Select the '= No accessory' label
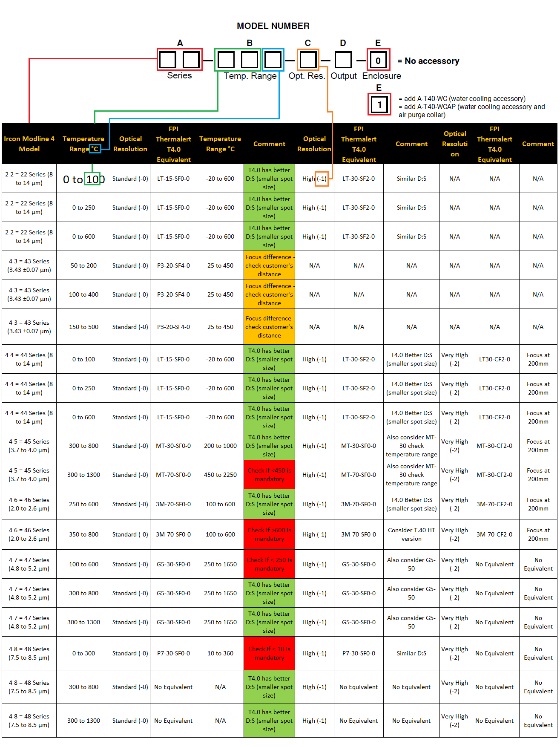Viewport: 560px width, 747px height. (428, 61)
